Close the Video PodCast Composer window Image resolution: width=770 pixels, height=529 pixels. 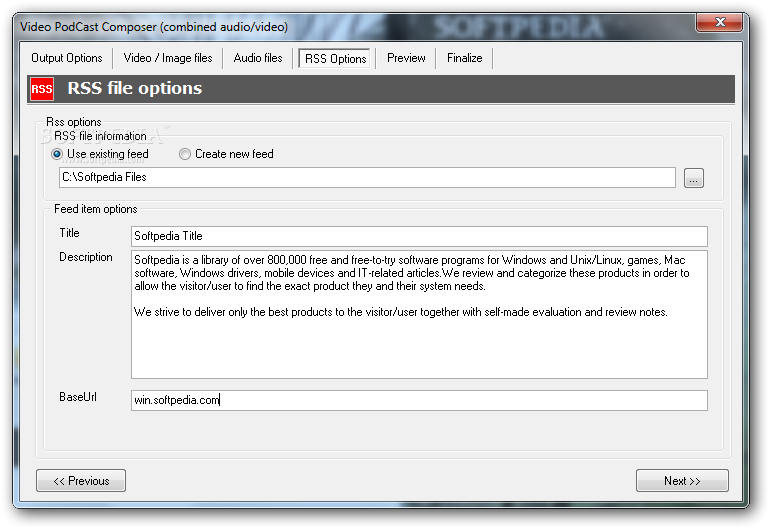[x=720, y=22]
